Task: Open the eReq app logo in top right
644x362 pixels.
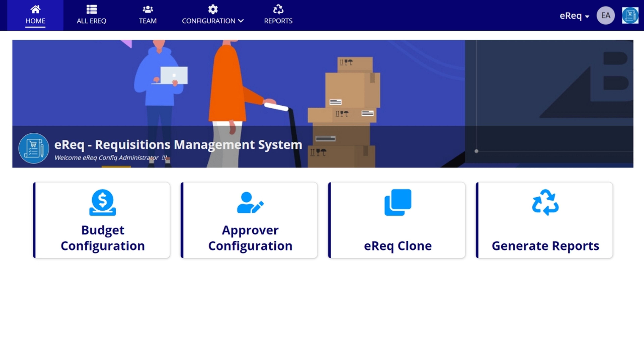Action: tap(630, 15)
